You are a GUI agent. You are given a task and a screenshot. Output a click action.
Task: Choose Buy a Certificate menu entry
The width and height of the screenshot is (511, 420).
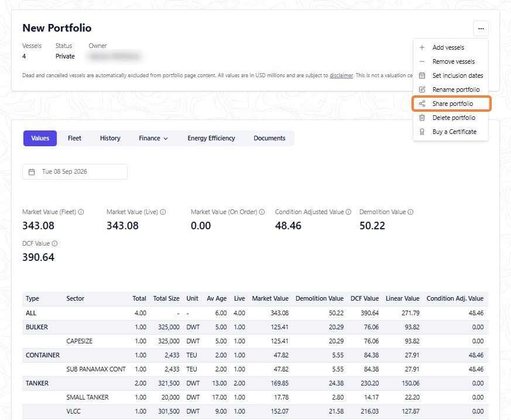pyautogui.click(x=450, y=132)
